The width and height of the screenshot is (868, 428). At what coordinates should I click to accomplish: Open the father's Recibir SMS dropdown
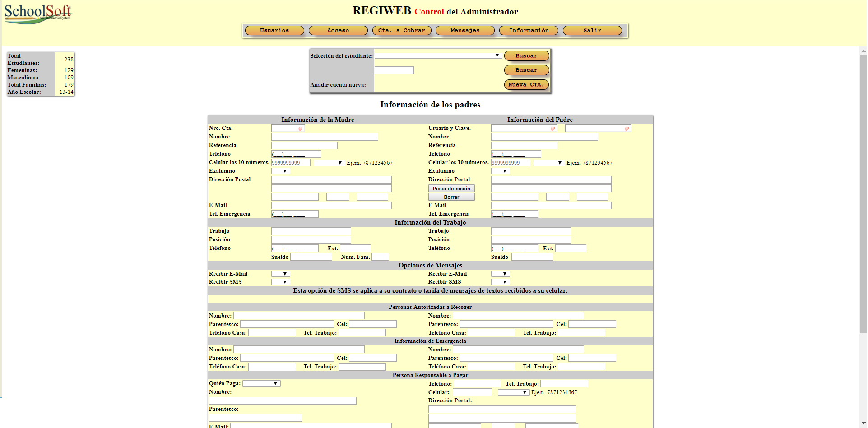tap(500, 282)
